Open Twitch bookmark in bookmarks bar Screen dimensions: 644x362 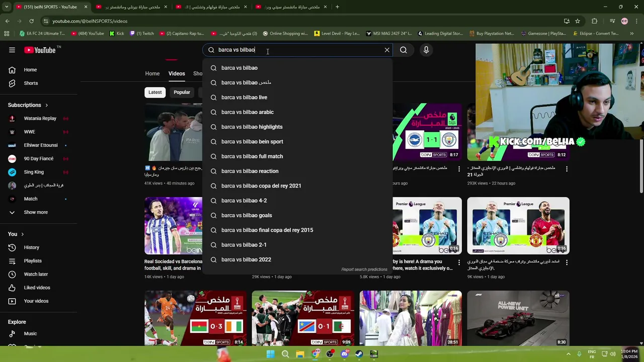[142, 34]
